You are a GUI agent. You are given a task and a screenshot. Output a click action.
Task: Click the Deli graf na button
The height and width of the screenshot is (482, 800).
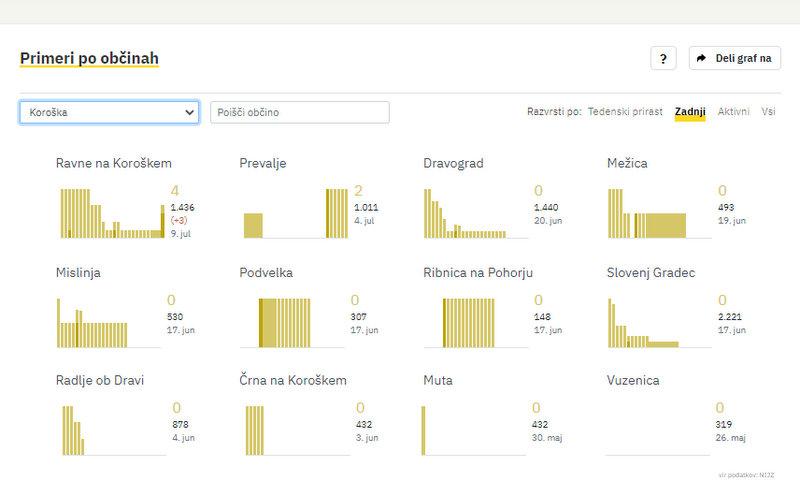735,59
